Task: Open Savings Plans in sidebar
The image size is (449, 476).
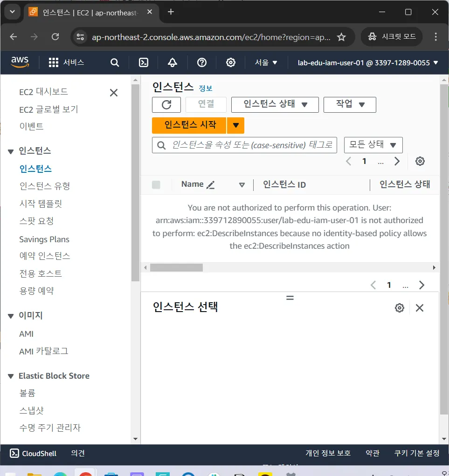Action: (x=44, y=239)
